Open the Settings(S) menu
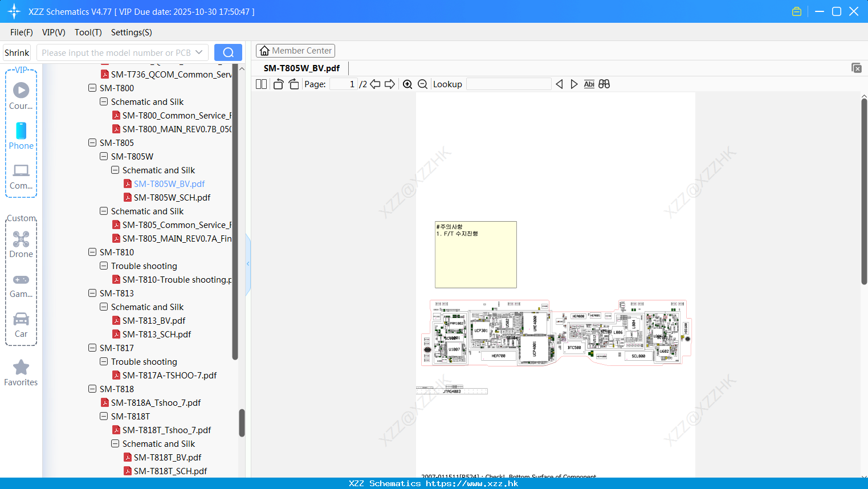868x489 pixels. pos(132,32)
